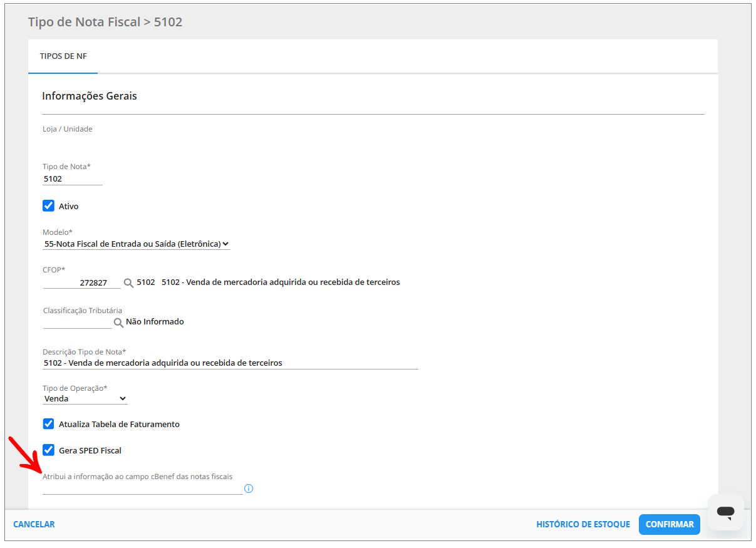Toggle Atualiza Tabela de Faturamento checkbox
This screenshot has width=756, height=548.
48,424
